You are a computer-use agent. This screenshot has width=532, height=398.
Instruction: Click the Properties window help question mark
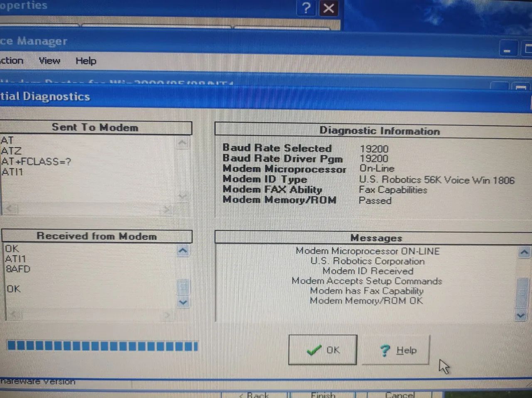coord(306,8)
